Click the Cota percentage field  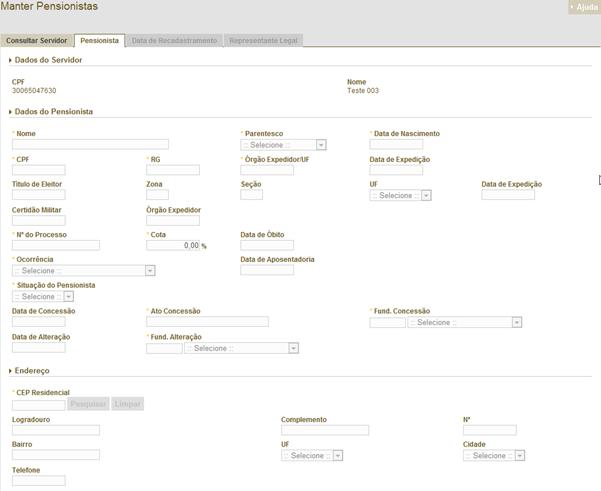[172, 245]
